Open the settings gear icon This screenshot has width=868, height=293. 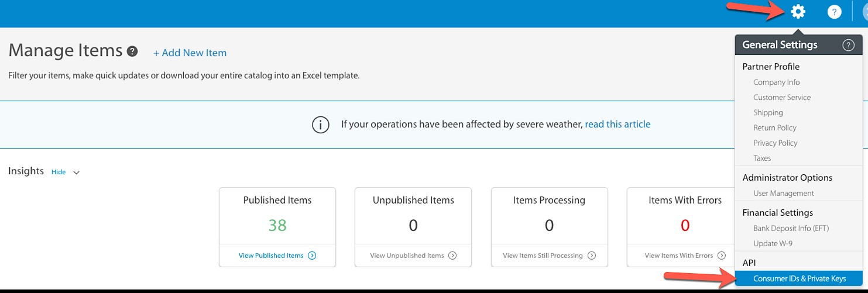tap(798, 11)
